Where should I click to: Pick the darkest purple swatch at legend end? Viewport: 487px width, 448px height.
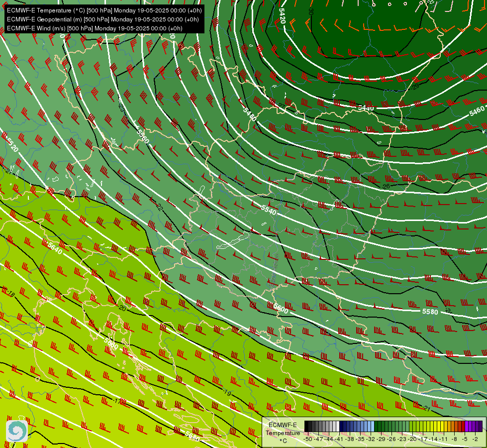point(481,427)
